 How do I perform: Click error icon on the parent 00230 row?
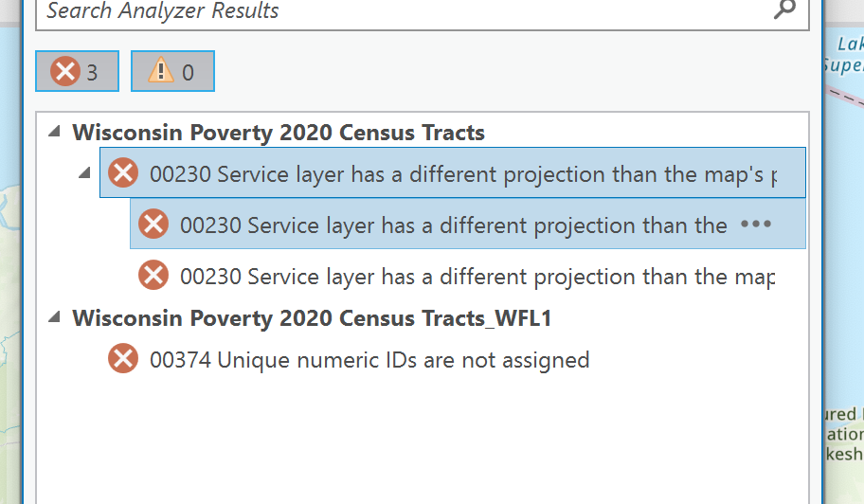point(122,173)
